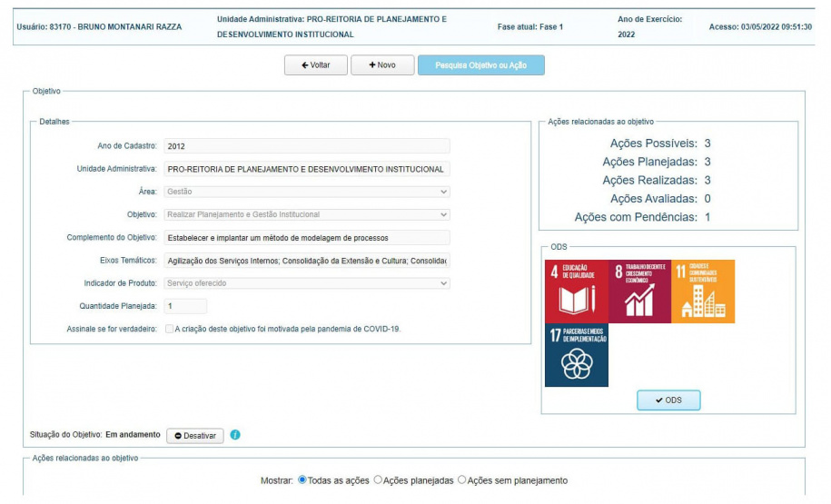This screenshot has width=831, height=504.
Task: Click the Ações Avaliadas: 0 entry
Action: pos(660,199)
